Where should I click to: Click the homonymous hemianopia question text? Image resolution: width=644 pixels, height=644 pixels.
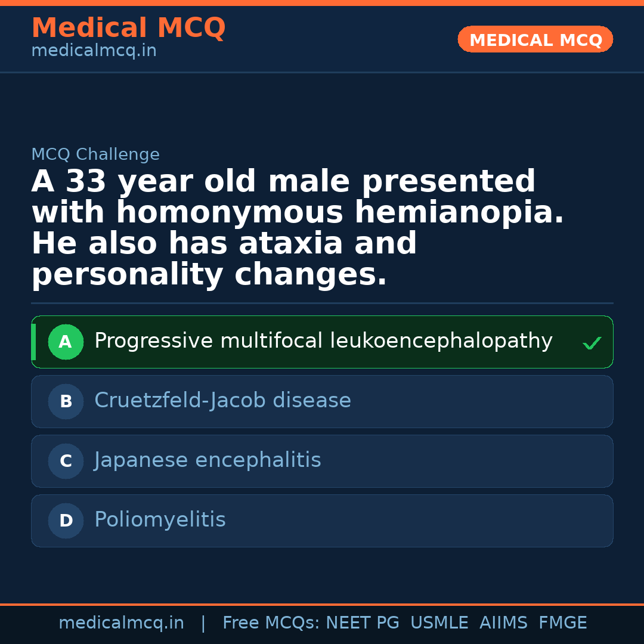pos(298,228)
